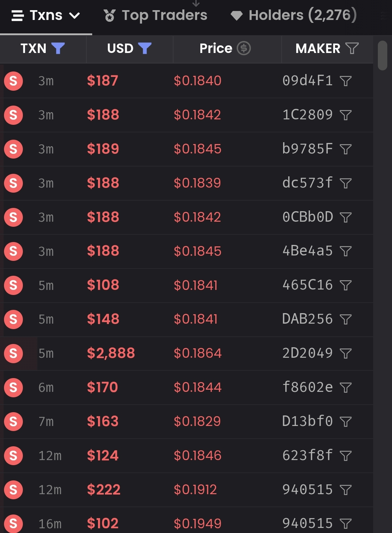Viewport: 392px width, 533px height.
Task: Filter by maker f8602e funnel icon
Action: pyautogui.click(x=346, y=388)
